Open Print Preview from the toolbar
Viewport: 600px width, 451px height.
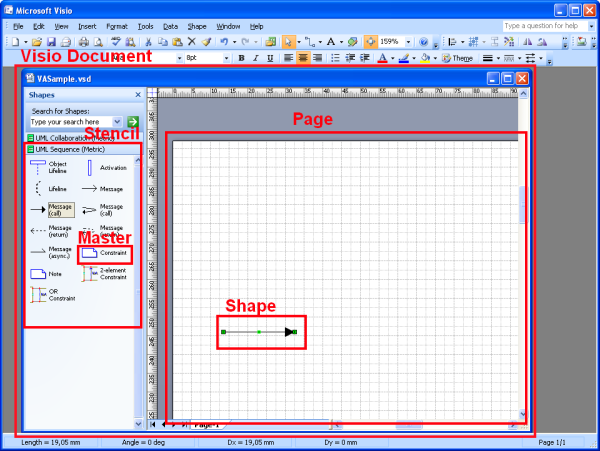pyautogui.click(x=98, y=42)
